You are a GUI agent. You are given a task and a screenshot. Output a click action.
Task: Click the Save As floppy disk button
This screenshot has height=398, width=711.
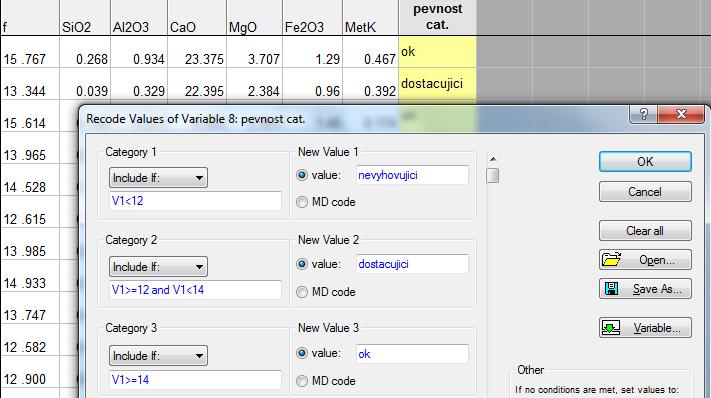pyautogui.click(x=645, y=289)
